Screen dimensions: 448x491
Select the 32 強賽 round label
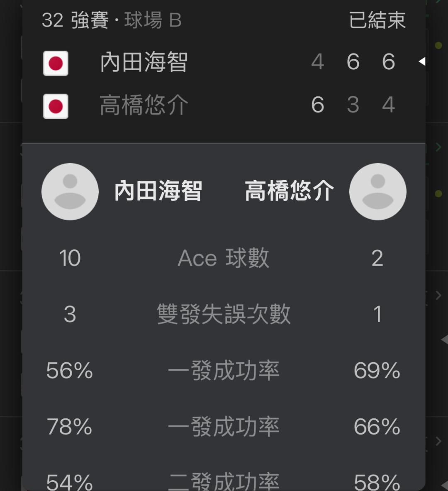pyautogui.click(x=75, y=20)
